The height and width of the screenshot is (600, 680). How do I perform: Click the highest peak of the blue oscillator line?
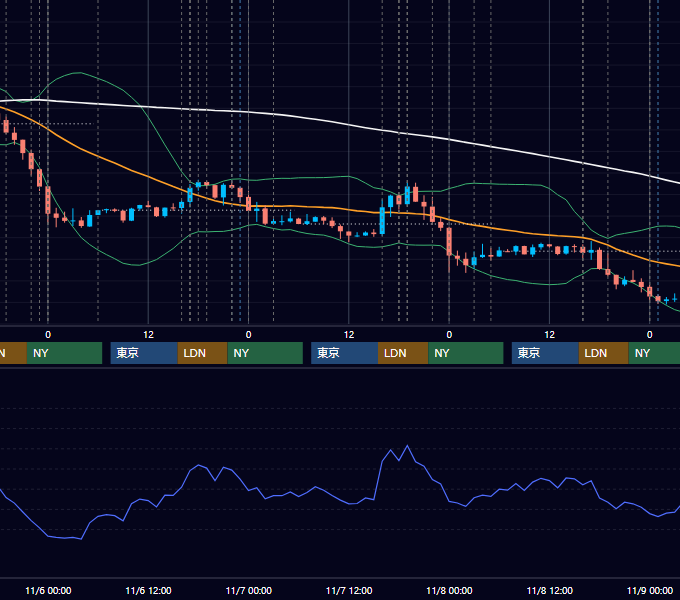pos(407,446)
